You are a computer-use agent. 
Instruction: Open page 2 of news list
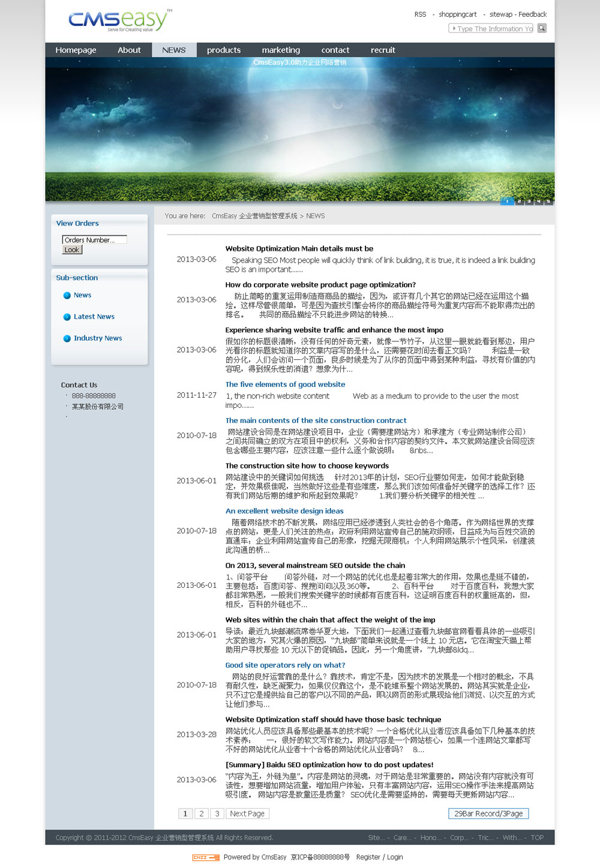pos(201,813)
